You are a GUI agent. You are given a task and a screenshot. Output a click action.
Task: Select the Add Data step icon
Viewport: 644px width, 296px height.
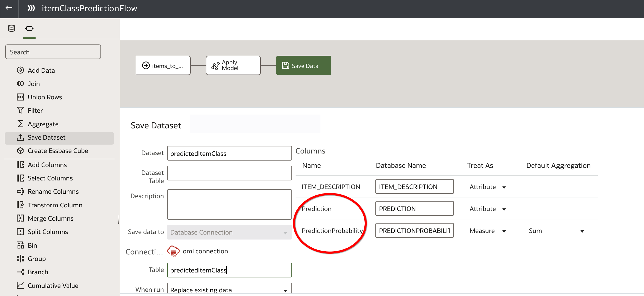tap(20, 70)
